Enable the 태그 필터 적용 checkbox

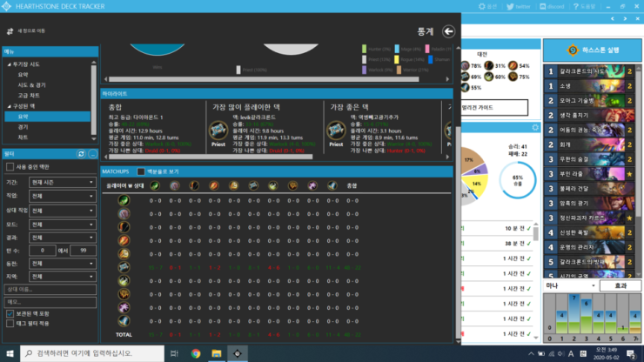pos(10,324)
